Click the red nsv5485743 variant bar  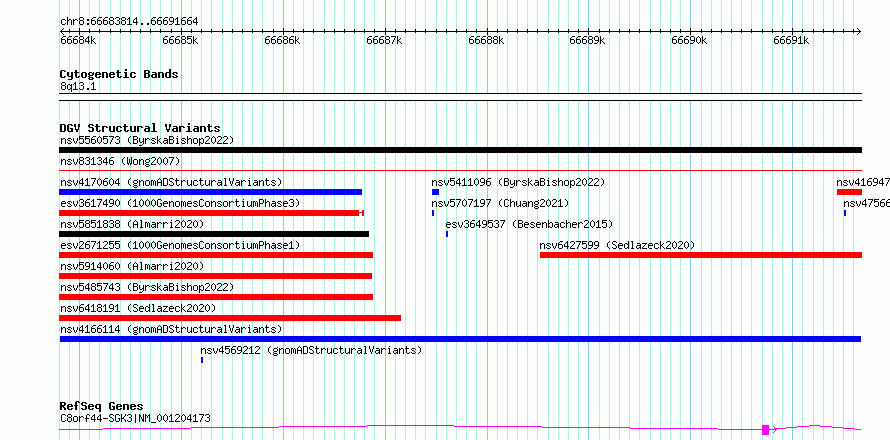(216, 297)
